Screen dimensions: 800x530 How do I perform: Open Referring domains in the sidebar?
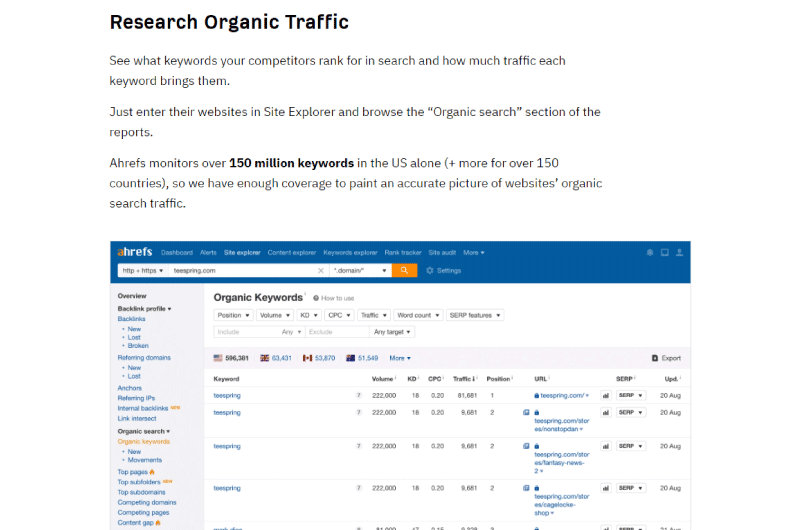coord(144,358)
